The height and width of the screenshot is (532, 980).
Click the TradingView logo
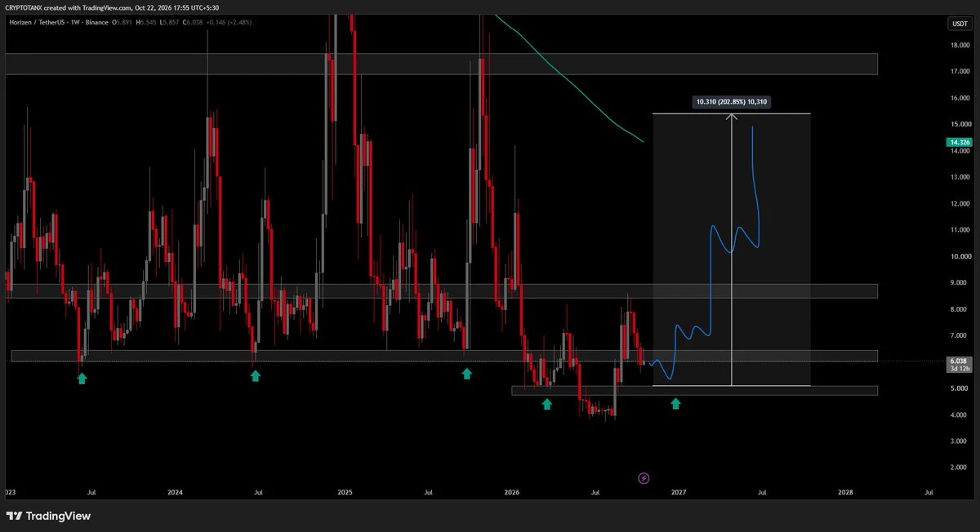click(x=48, y=516)
